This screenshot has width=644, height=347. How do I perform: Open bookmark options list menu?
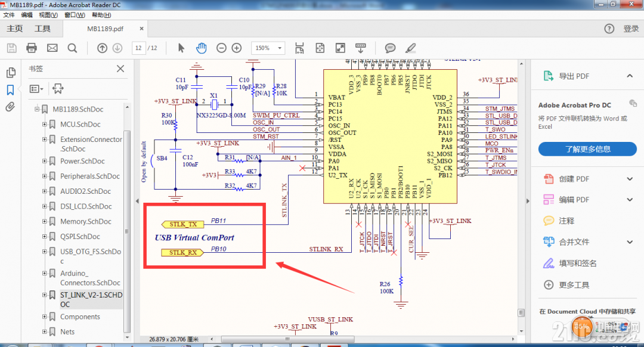pos(36,89)
